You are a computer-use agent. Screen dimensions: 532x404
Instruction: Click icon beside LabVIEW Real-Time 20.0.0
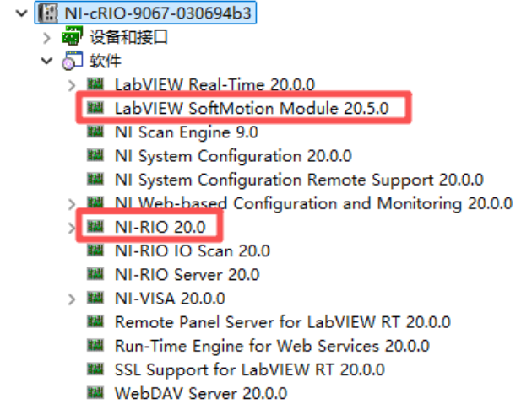(x=95, y=83)
